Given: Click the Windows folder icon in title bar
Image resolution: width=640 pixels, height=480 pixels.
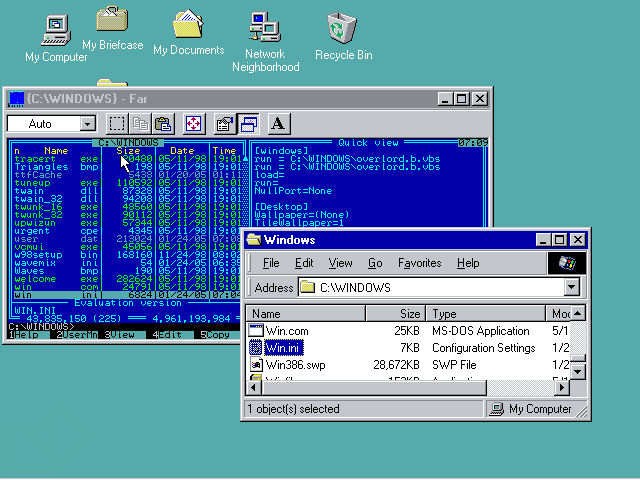Looking at the screenshot, I should (x=254, y=240).
